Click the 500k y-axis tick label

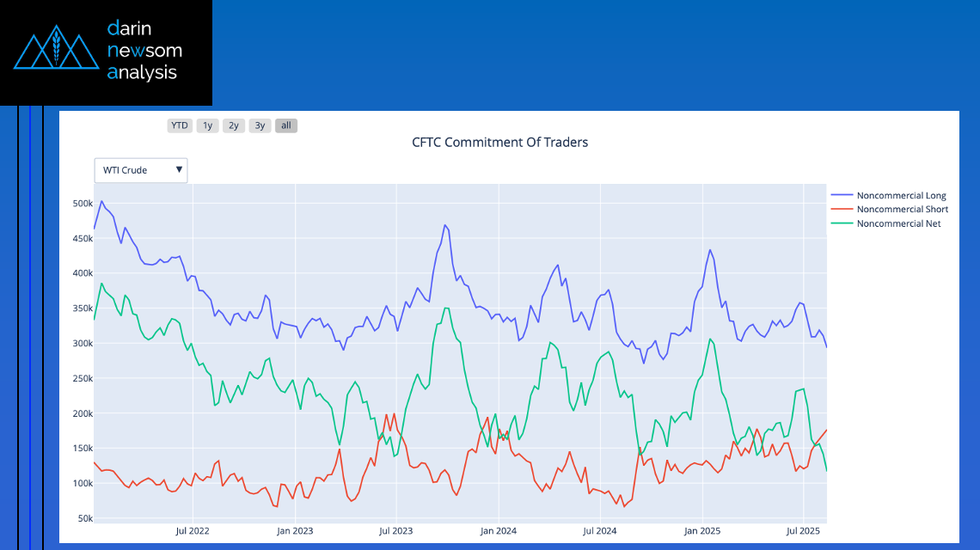[x=83, y=204]
